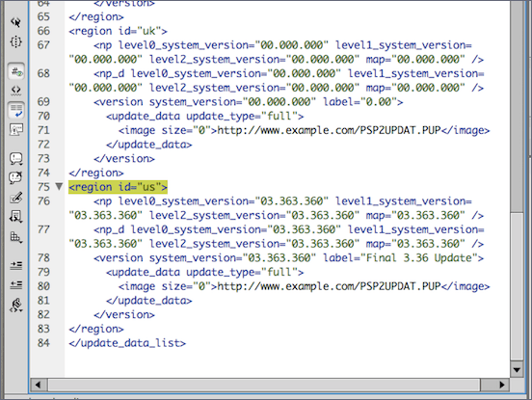Toggle Syntax Error Alerts icon
This screenshot has width=532, height=400.
click(16, 129)
